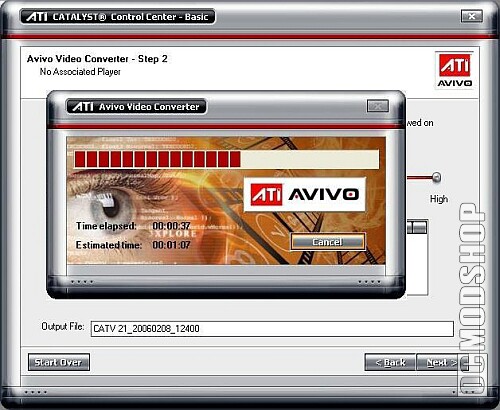The width and height of the screenshot is (500, 410).
Task: Click the Cancel button in converter dialog
Action: point(328,242)
